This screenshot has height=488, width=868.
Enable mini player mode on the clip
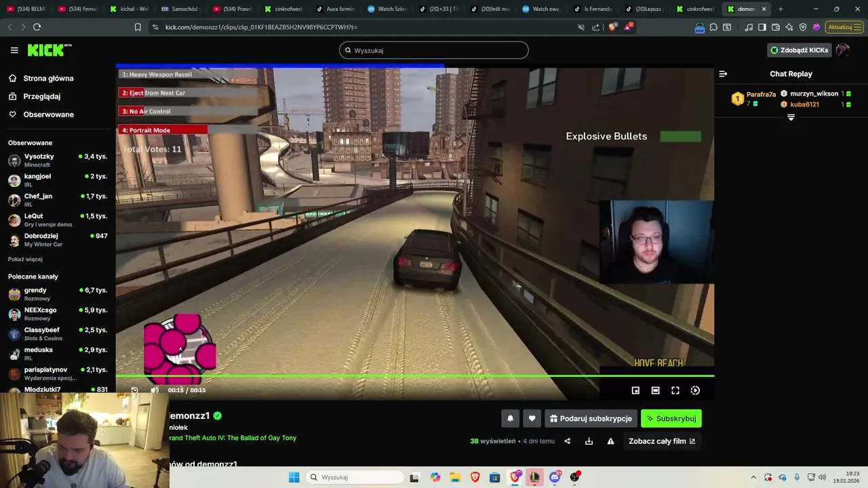[635, 390]
